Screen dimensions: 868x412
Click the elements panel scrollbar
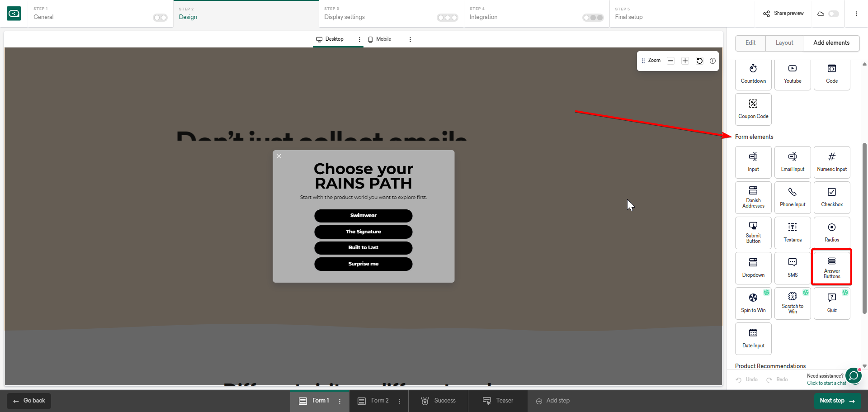(864, 228)
